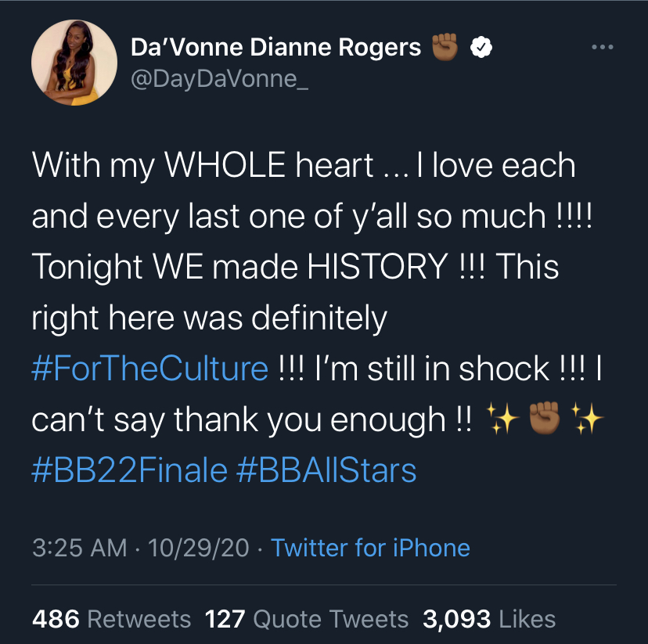Image resolution: width=648 pixels, height=644 pixels.
Task: Open the #BBAllStars hashtag
Action: pyautogui.click(x=326, y=470)
